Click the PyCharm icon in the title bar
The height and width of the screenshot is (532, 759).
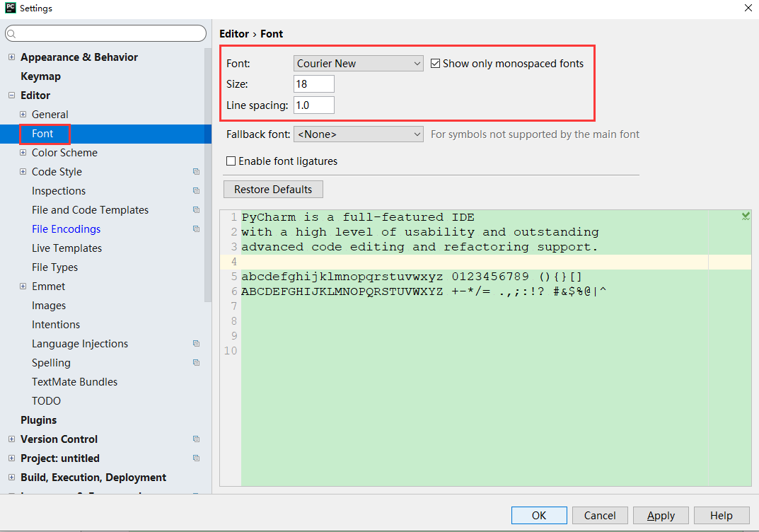click(x=10, y=8)
